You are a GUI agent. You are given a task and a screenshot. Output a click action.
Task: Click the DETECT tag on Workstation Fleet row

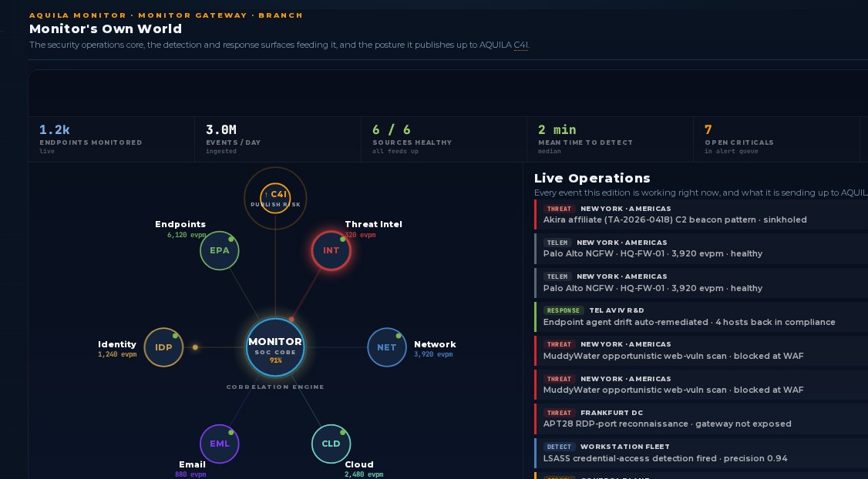click(559, 447)
